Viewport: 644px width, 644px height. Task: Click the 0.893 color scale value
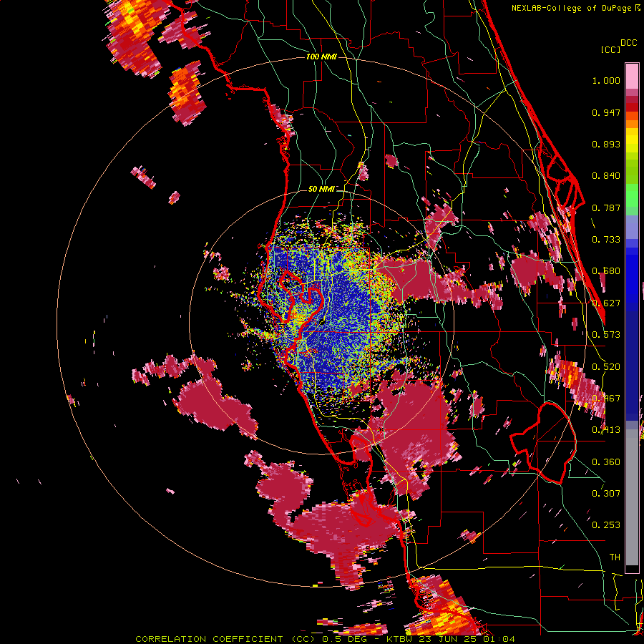click(606, 144)
